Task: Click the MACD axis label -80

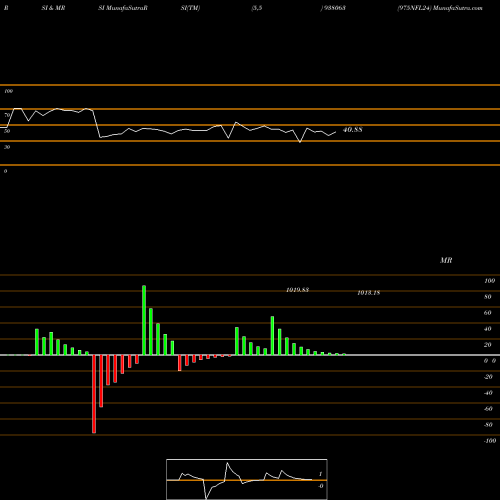Action: point(488,425)
